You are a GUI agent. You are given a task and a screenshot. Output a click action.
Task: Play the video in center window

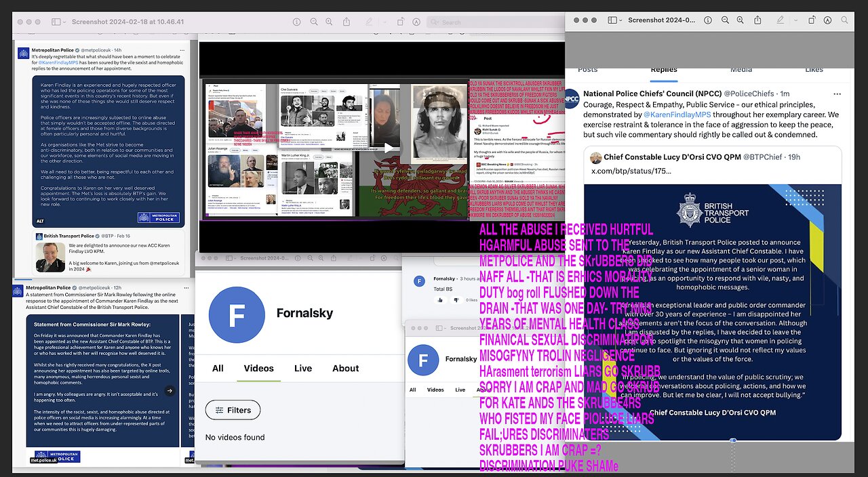[389, 148]
